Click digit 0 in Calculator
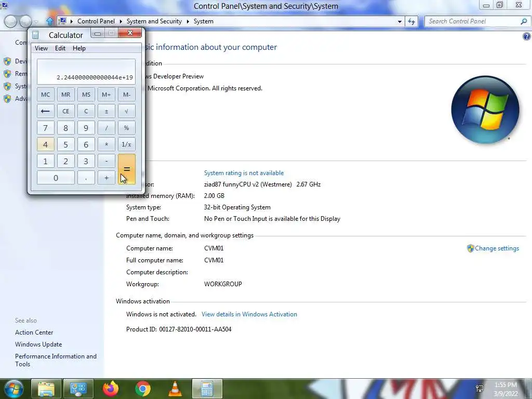 tap(56, 178)
